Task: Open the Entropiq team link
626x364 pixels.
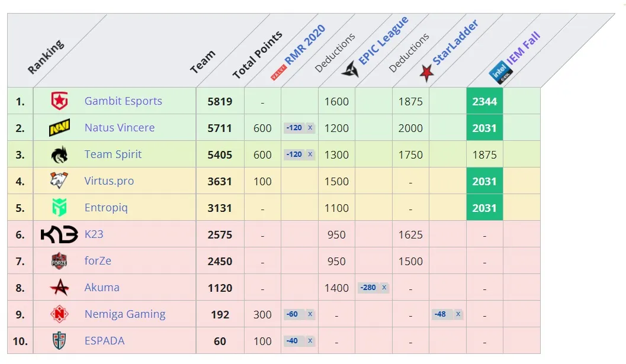Action: point(106,208)
